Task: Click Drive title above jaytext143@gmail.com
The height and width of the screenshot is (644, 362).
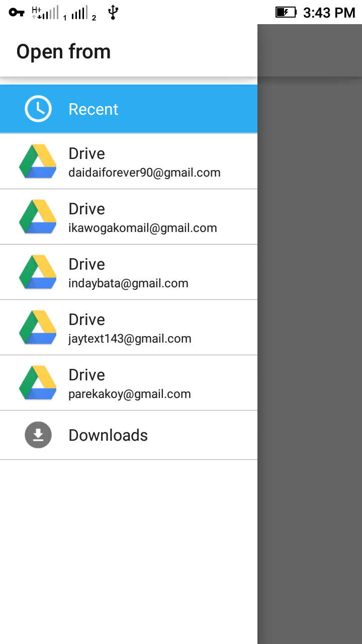Action: 86,319
